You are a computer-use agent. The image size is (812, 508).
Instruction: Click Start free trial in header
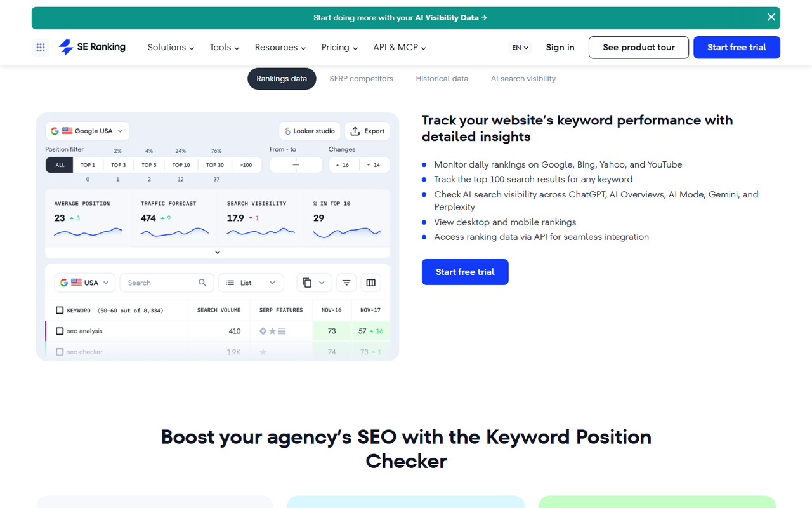pyautogui.click(x=737, y=47)
